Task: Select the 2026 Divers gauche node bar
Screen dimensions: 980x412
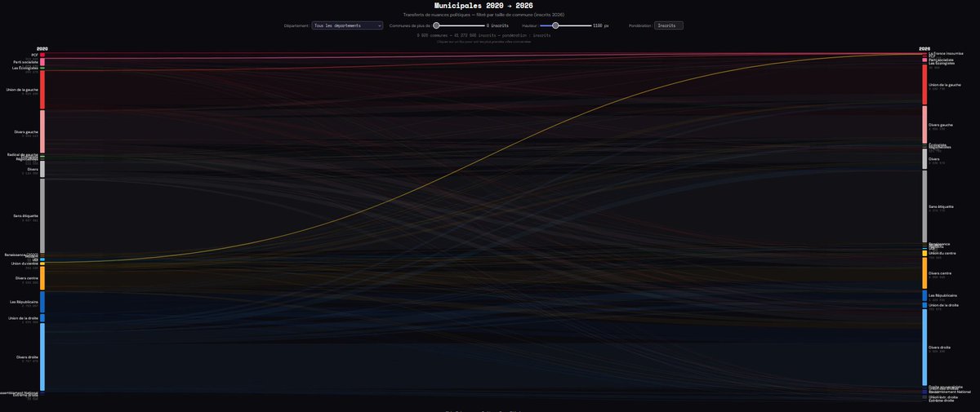Action: 924,125
